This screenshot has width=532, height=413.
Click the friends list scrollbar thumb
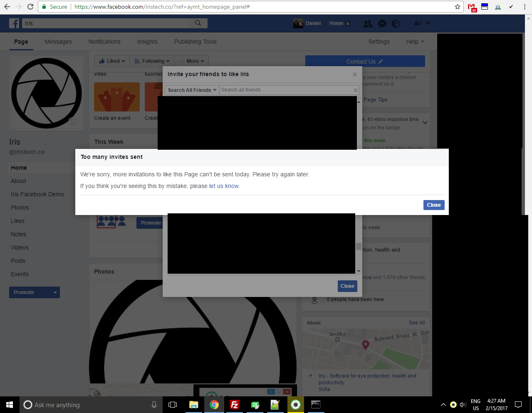359,246
